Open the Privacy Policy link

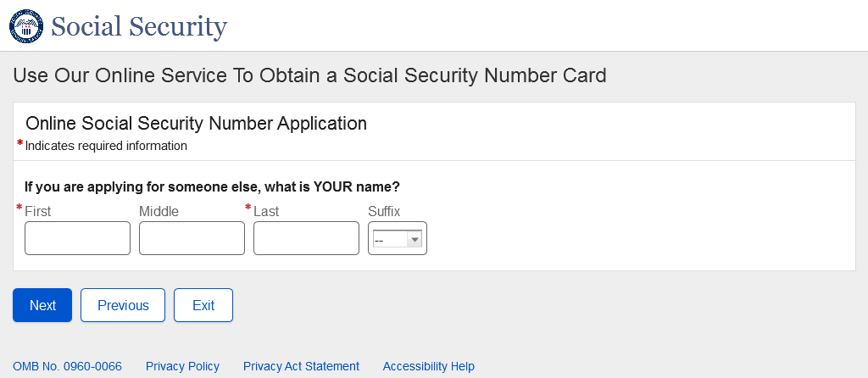182,366
